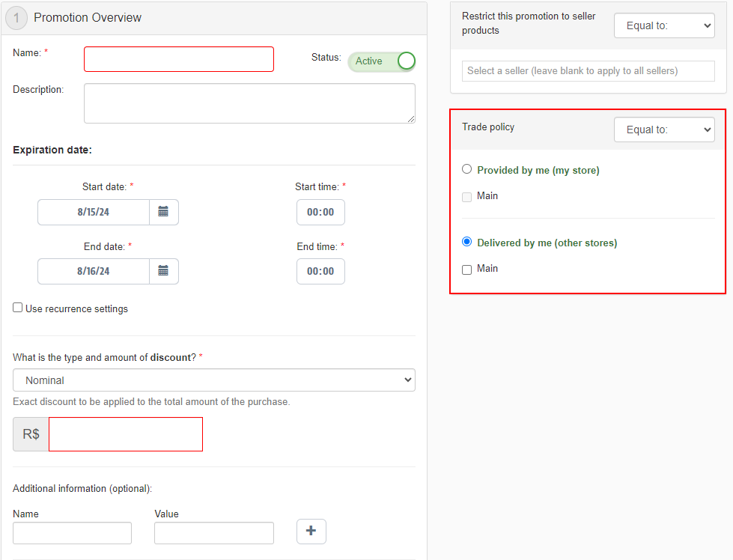Toggle the Active status switch
733x560 pixels.
point(382,61)
